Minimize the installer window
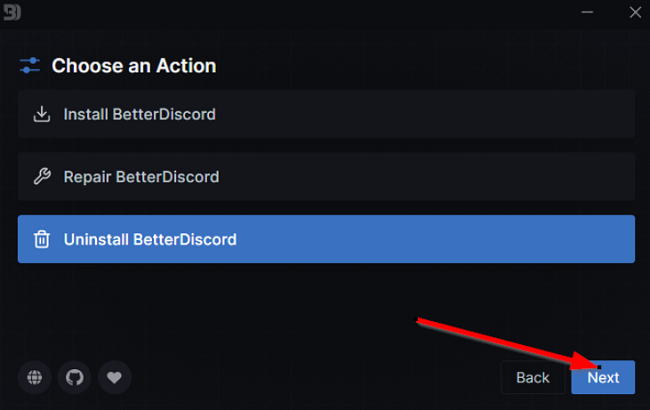 click(x=587, y=12)
